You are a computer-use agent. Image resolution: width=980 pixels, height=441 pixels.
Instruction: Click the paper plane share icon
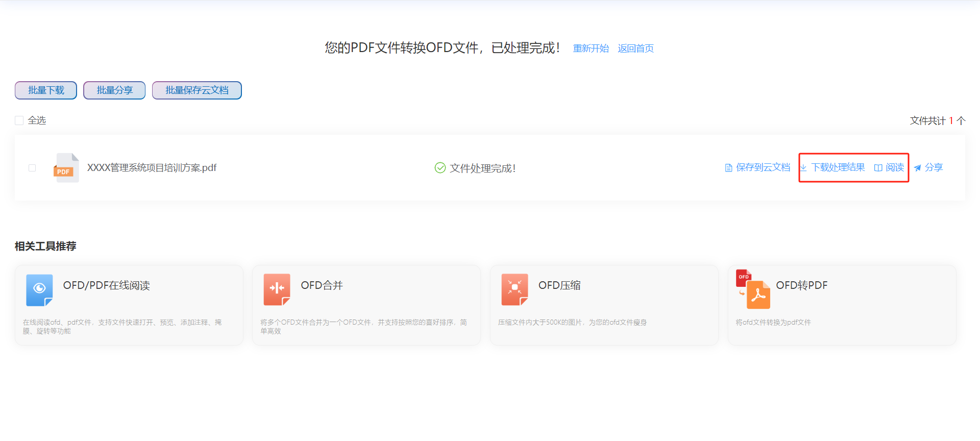click(917, 168)
